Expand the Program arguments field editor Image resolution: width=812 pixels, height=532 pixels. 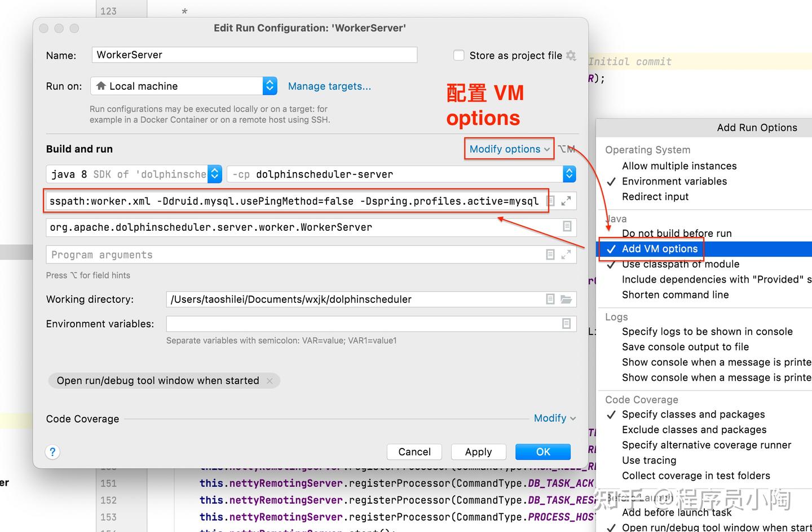(x=566, y=254)
